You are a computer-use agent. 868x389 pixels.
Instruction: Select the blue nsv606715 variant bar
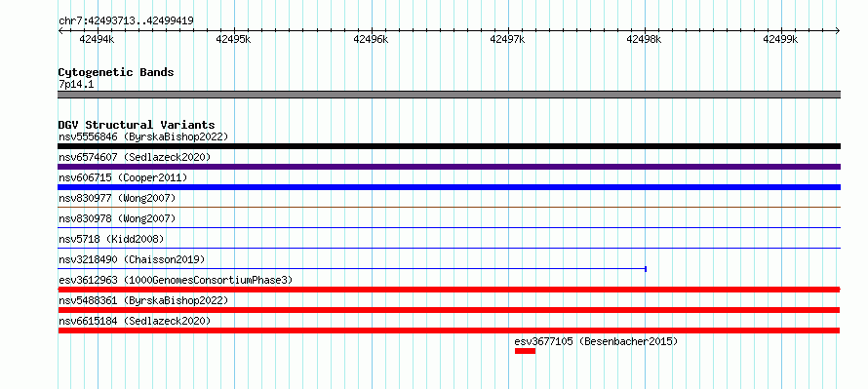point(449,187)
